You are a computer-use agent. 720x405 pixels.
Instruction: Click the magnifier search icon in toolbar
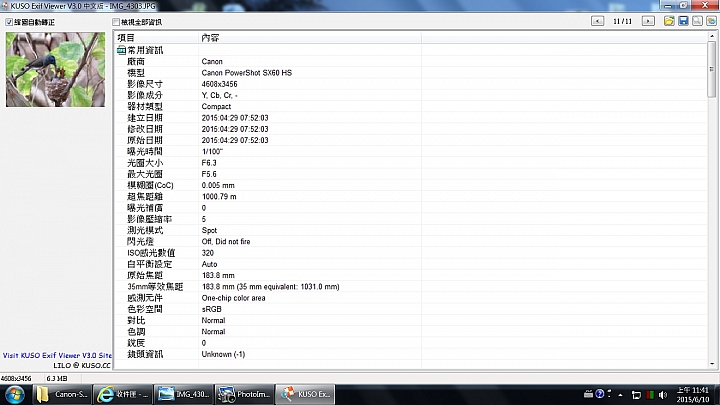698,21
